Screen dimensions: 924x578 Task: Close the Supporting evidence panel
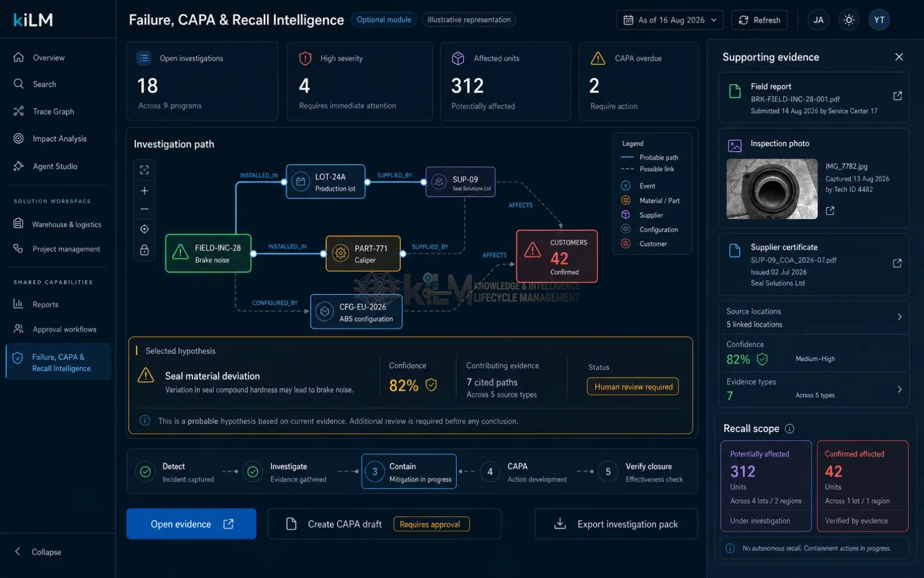tap(899, 57)
